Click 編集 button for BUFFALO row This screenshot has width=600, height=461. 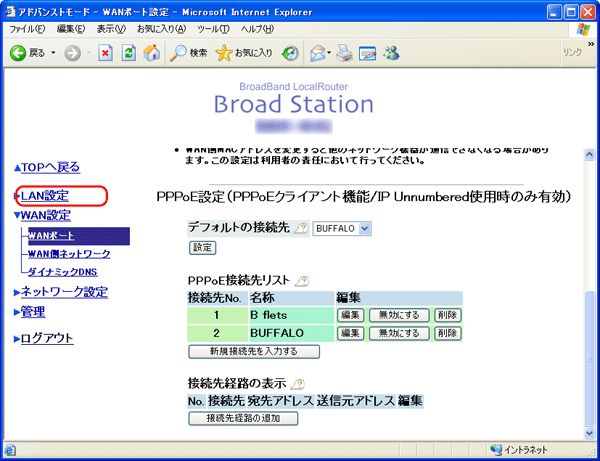(x=350, y=333)
